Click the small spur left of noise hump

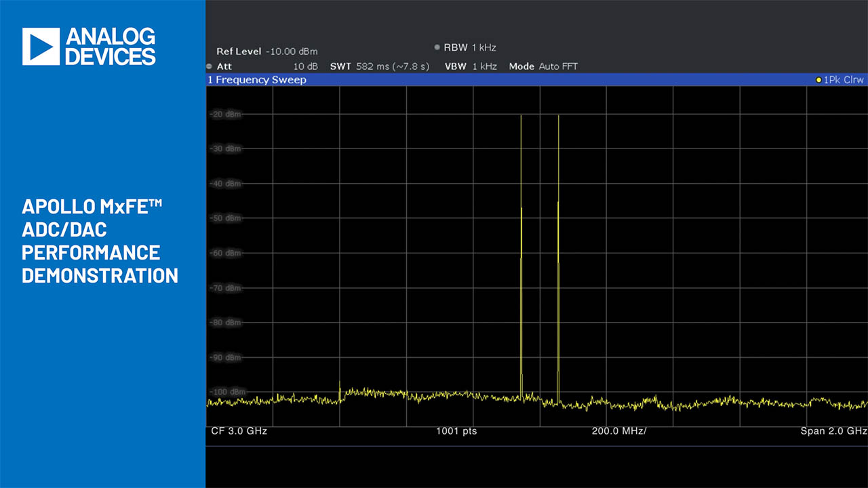click(x=340, y=388)
